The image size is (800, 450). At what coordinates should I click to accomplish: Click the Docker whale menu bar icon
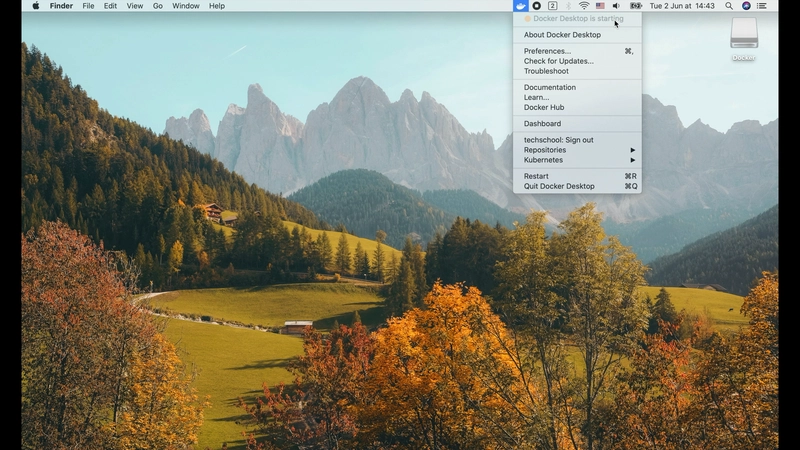520,6
